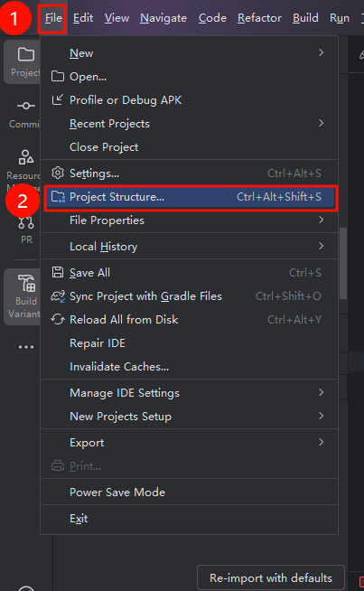The height and width of the screenshot is (591, 364).
Task: Open the Refactor menu
Action: coord(259,18)
